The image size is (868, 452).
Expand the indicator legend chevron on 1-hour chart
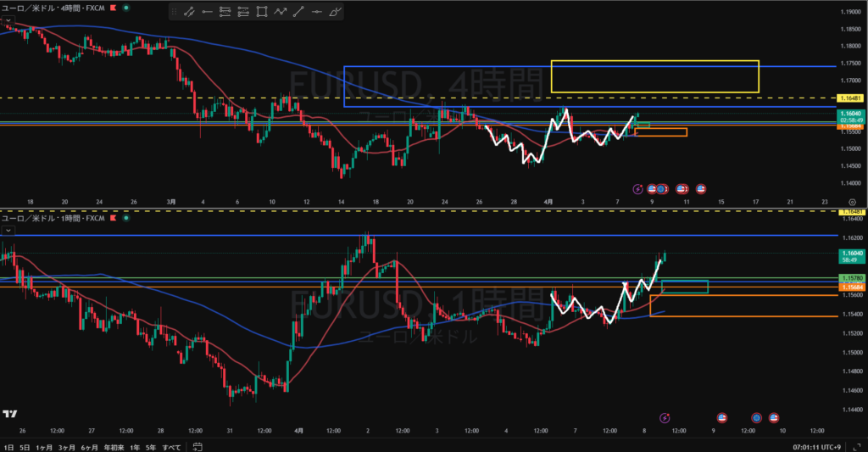point(7,229)
